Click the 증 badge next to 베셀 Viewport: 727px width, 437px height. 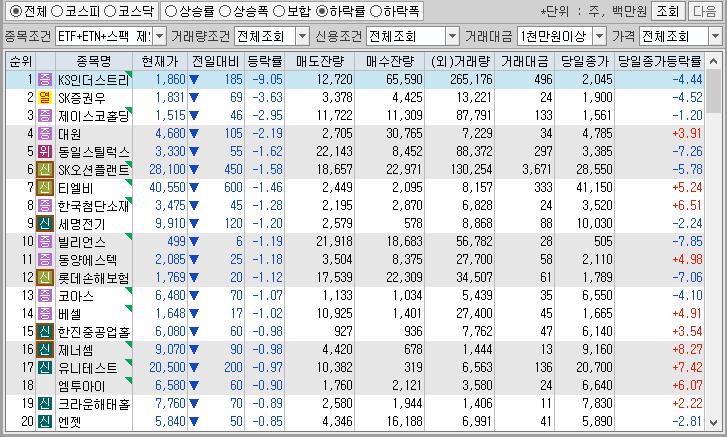click(45, 314)
